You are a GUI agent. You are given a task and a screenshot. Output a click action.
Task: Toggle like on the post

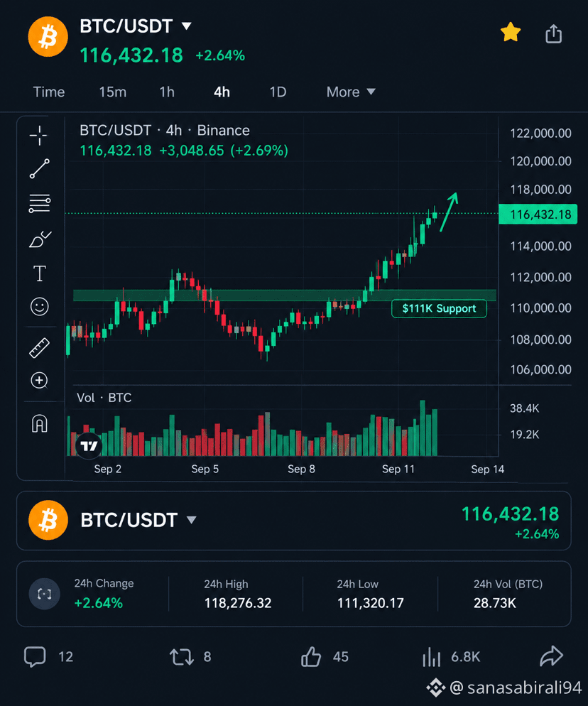[311, 656]
